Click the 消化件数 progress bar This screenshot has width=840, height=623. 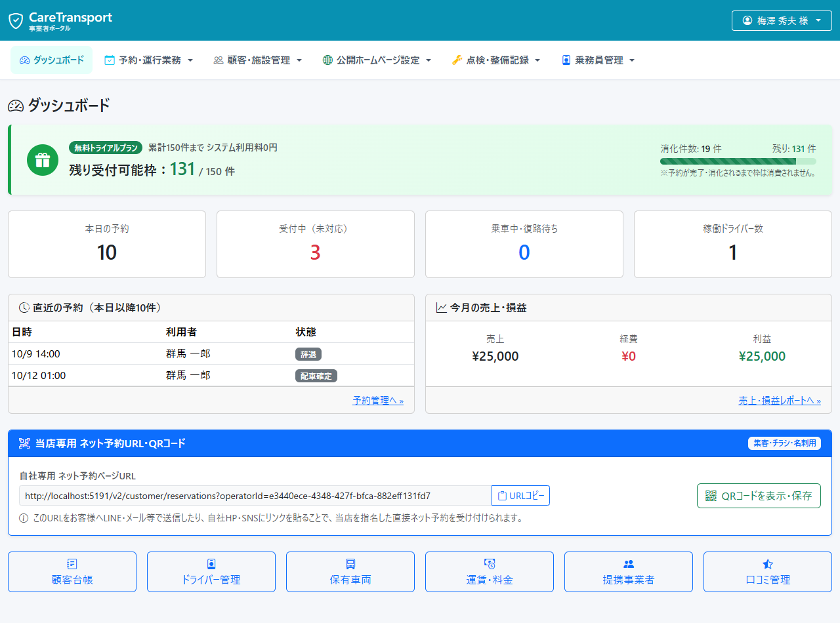(738, 161)
